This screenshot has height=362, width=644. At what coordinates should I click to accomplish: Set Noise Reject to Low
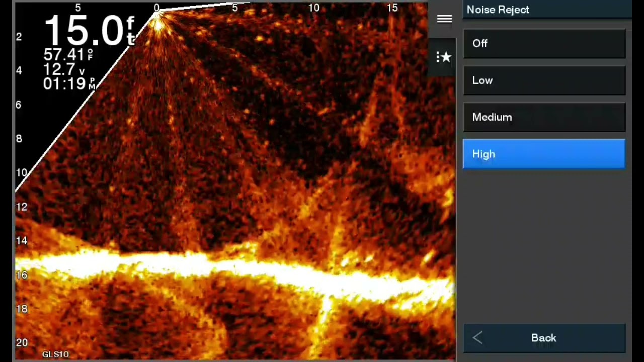click(x=544, y=80)
